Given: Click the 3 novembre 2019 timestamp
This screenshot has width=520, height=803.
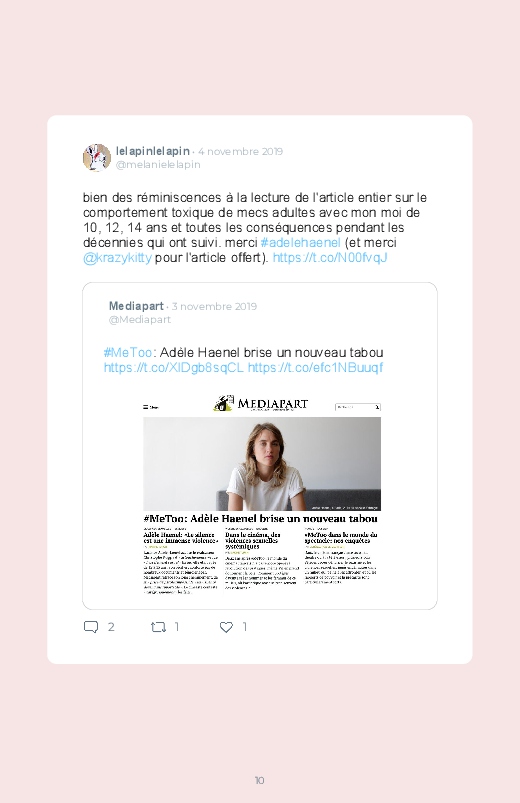Looking at the screenshot, I should tap(214, 306).
